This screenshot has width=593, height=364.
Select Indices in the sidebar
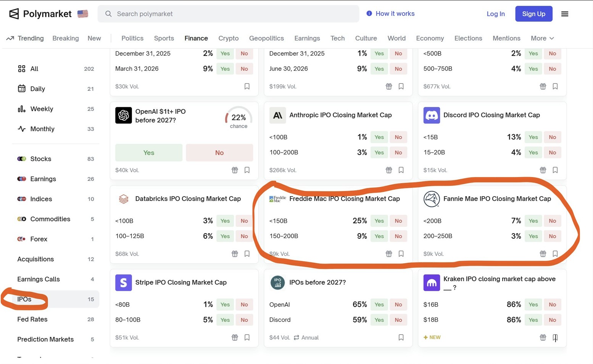point(56,199)
